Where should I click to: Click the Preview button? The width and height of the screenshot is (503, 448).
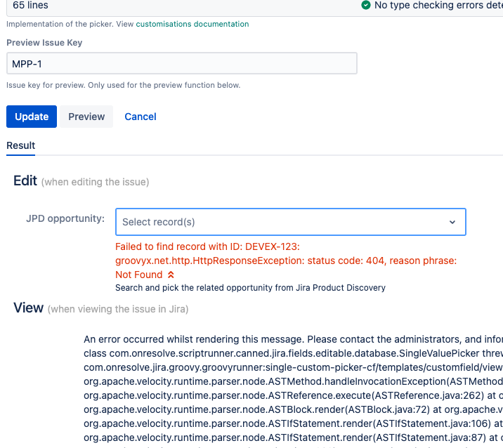point(86,117)
